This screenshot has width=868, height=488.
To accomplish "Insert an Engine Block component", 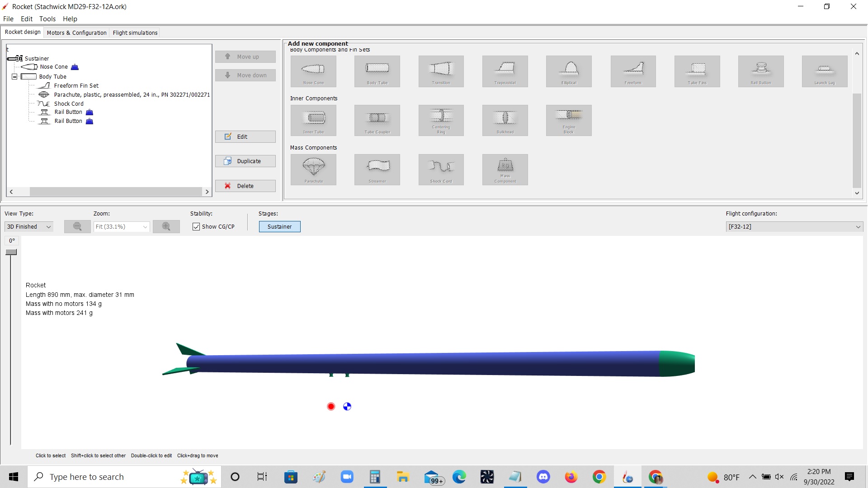I will [569, 120].
